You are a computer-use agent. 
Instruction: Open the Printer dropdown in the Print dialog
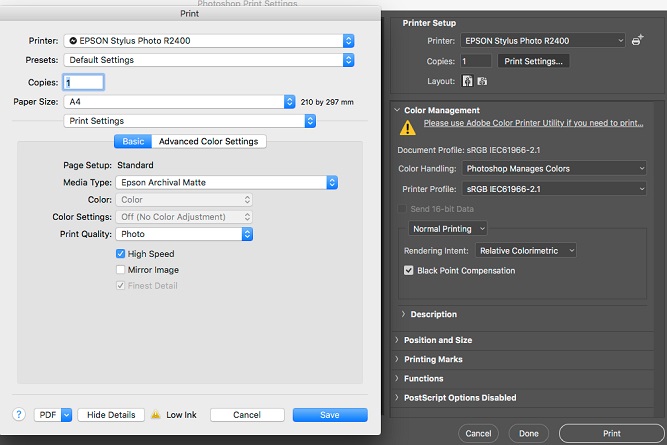209,41
